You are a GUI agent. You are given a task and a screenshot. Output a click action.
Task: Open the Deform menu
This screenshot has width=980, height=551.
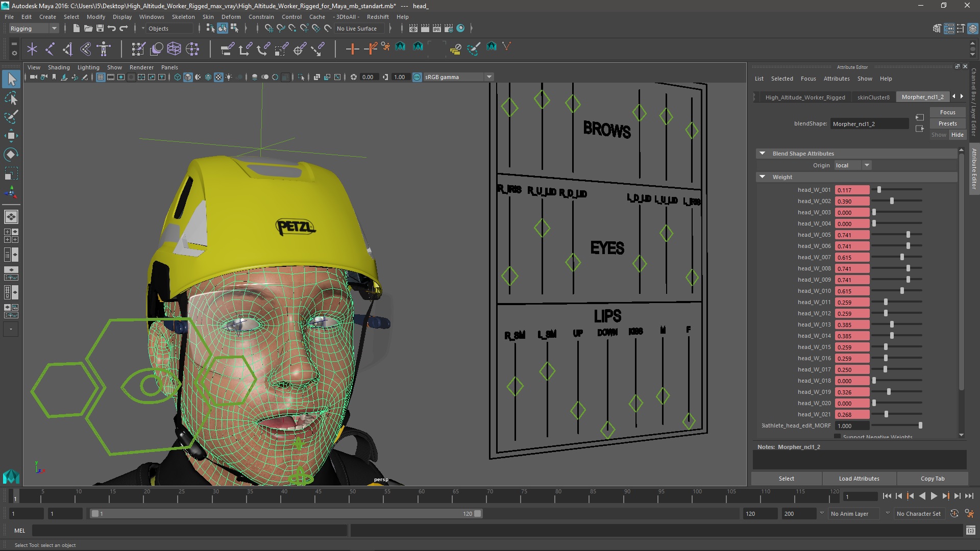(x=231, y=17)
